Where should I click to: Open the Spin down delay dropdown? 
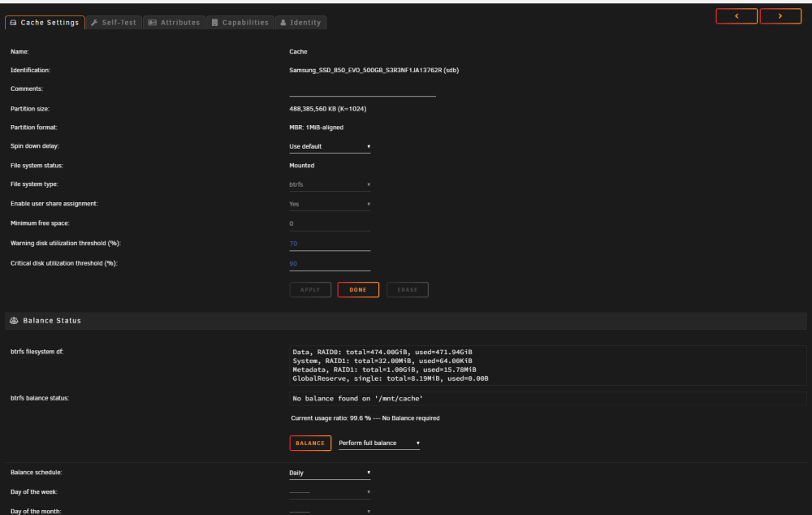330,147
